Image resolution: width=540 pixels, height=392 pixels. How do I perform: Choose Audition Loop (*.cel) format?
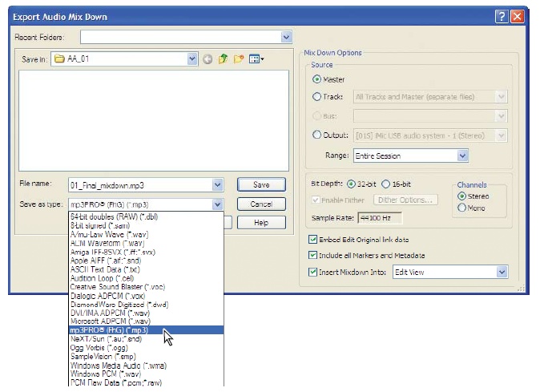146,278
